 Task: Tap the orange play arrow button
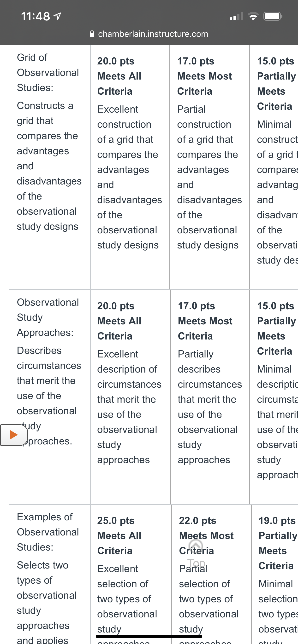pos(14,435)
